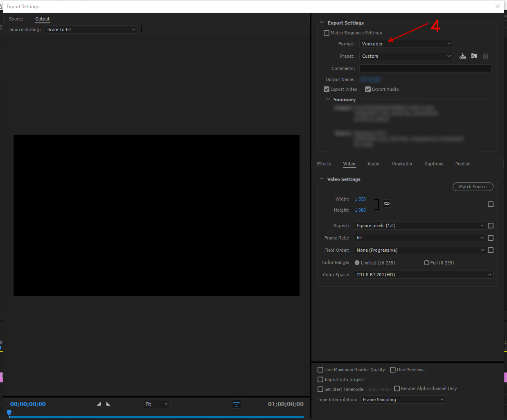Open the Format dropdown showing Voukoder
Viewport: 507px width, 420px height.
pos(406,44)
